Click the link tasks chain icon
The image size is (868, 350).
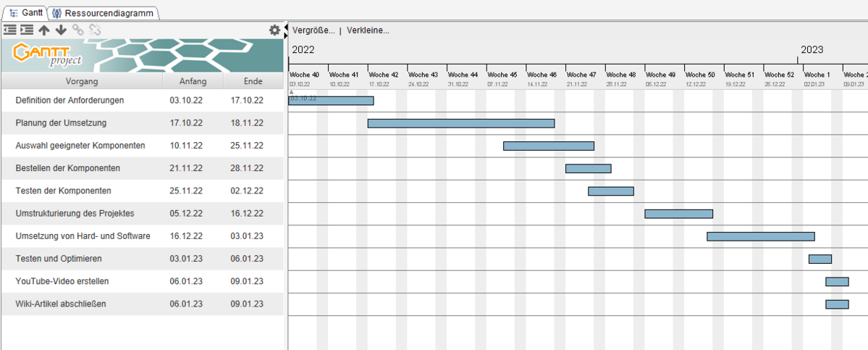[x=77, y=30]
